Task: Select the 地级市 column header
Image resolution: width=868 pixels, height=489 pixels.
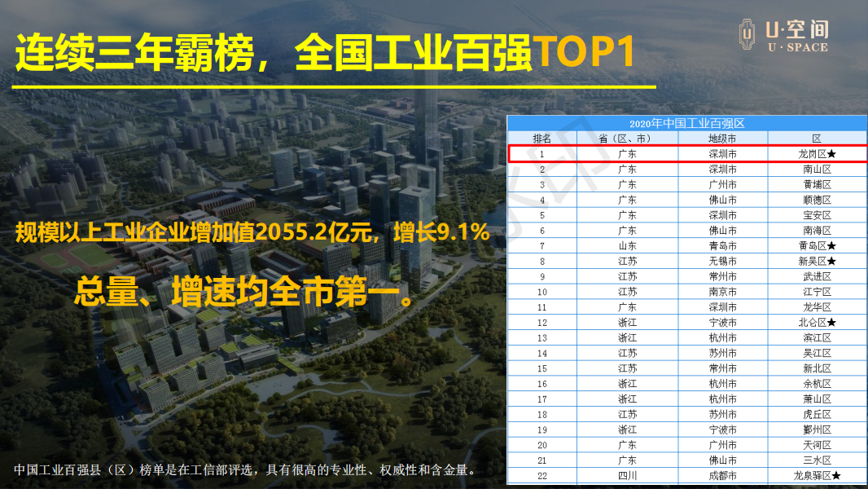Action: 722,139
